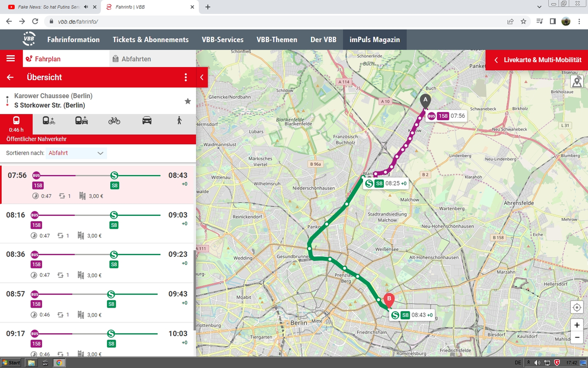Screen dimensions: 588x368
Task: Expand Livekarte & Multi-Mobilität panel
Action: (x=537, y=60)
